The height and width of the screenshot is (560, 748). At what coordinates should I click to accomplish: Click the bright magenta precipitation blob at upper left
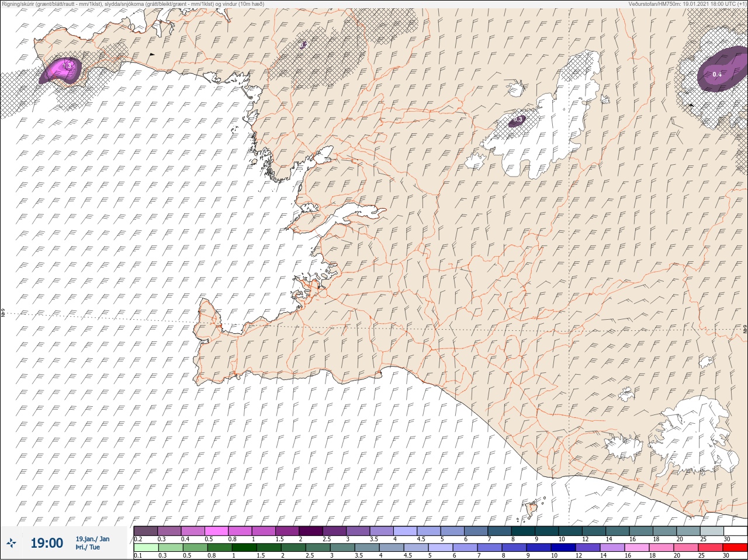pos(61,70)
